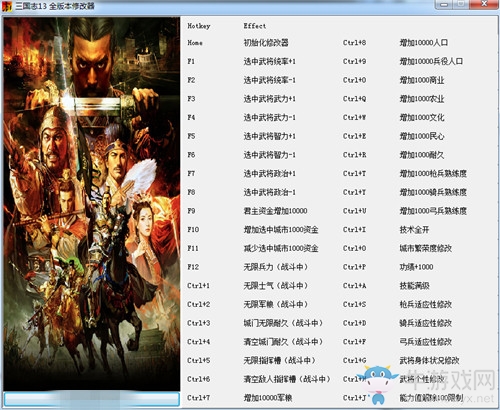Select the 技能满级 entry
Image resolution: width=500 pixels, height=410 pixels.
414,285
